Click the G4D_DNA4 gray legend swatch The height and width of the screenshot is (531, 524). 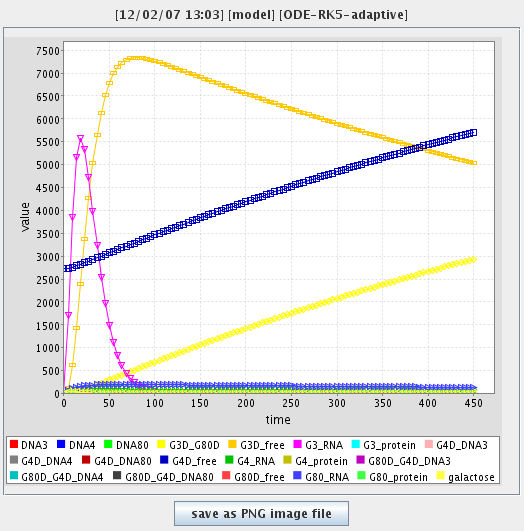coord(14,460)
